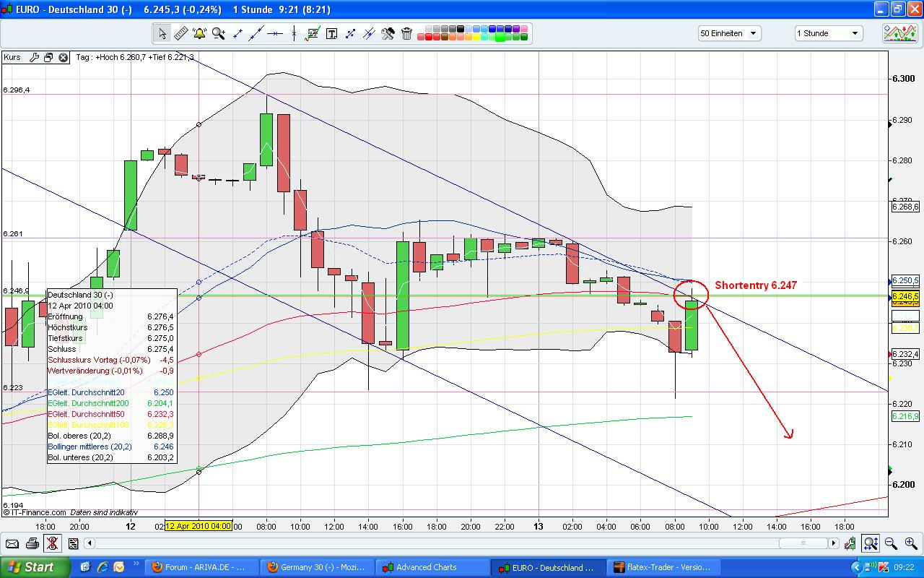Close the Kurs price panel

63,57
